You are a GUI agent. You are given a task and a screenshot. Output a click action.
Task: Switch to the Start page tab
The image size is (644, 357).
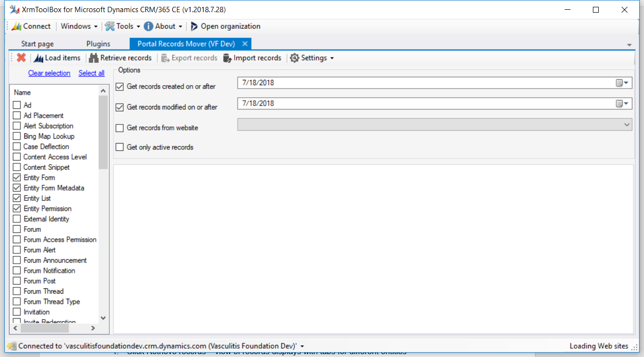37,44
